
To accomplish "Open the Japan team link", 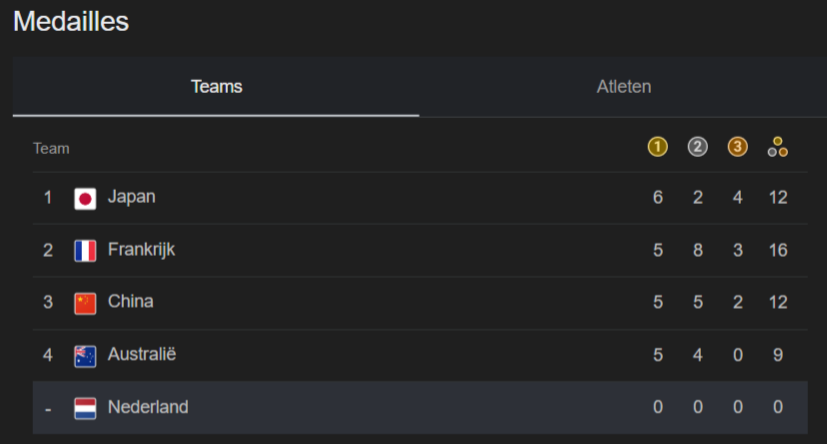I will 131,197.
